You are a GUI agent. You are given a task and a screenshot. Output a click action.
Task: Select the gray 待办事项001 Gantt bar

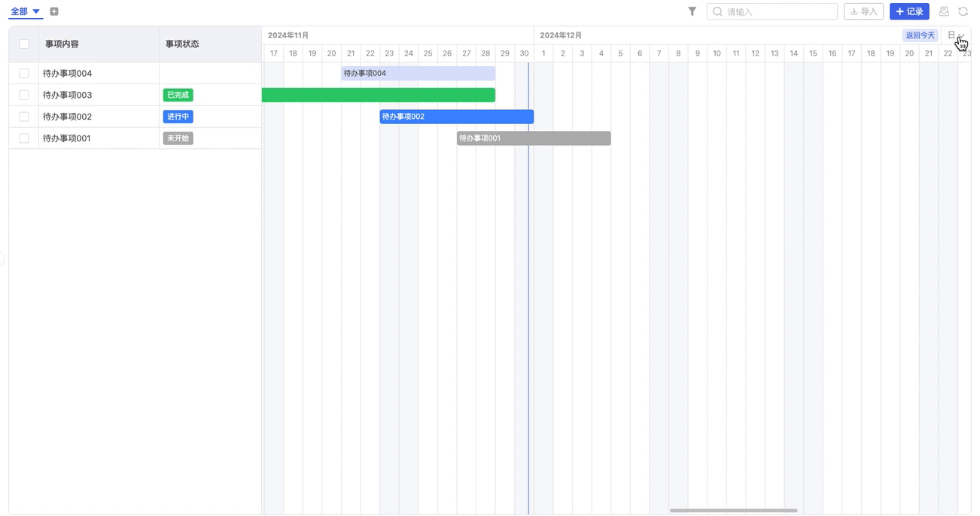534,138
